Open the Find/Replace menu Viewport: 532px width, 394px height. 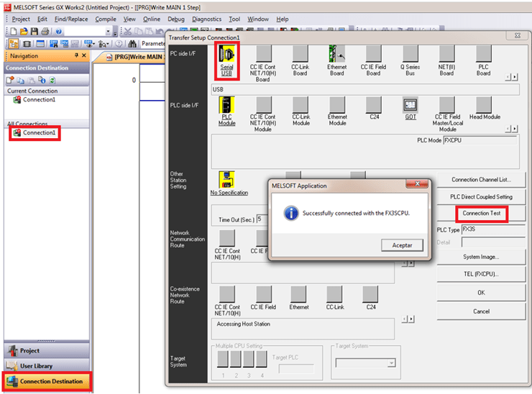(71, 19)
